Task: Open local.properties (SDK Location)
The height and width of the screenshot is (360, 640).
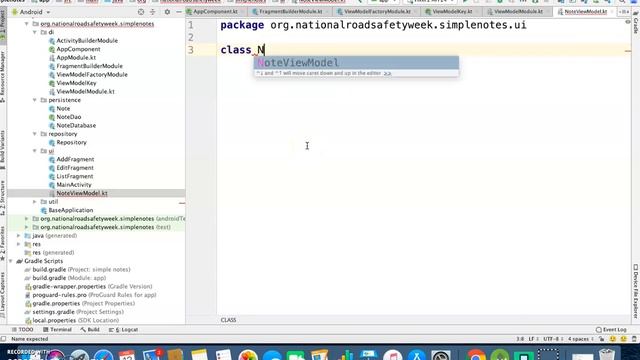Action: pyautogui.click(x=72, y=320)
